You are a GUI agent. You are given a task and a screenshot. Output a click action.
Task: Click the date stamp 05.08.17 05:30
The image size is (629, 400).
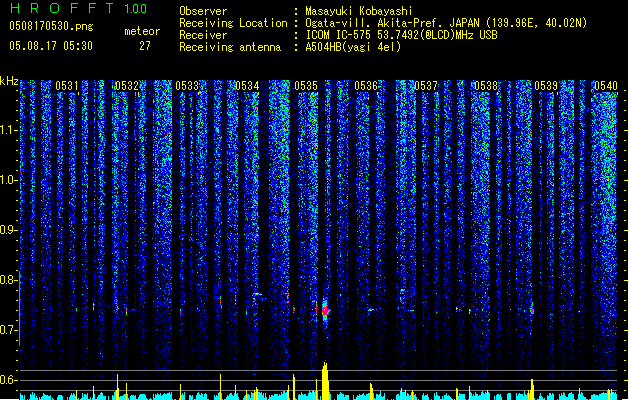(x=51, y=46)
